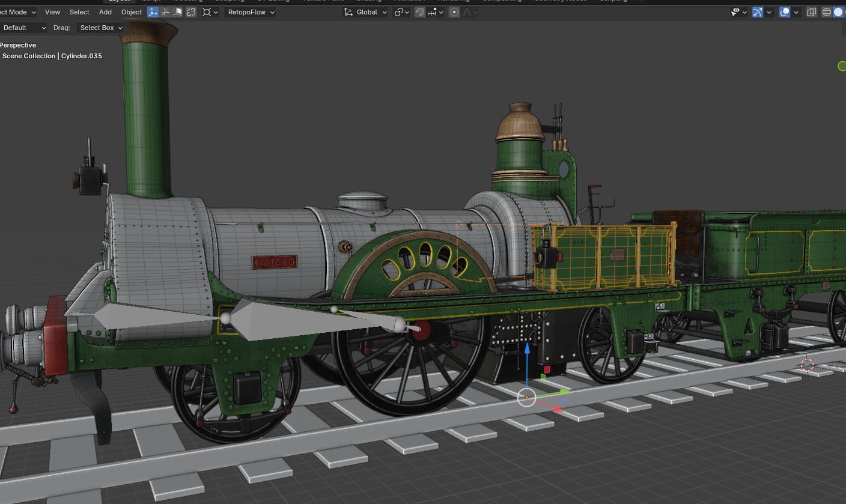
Task: Enable proportional editing circle icon
Action: [454, 12]
